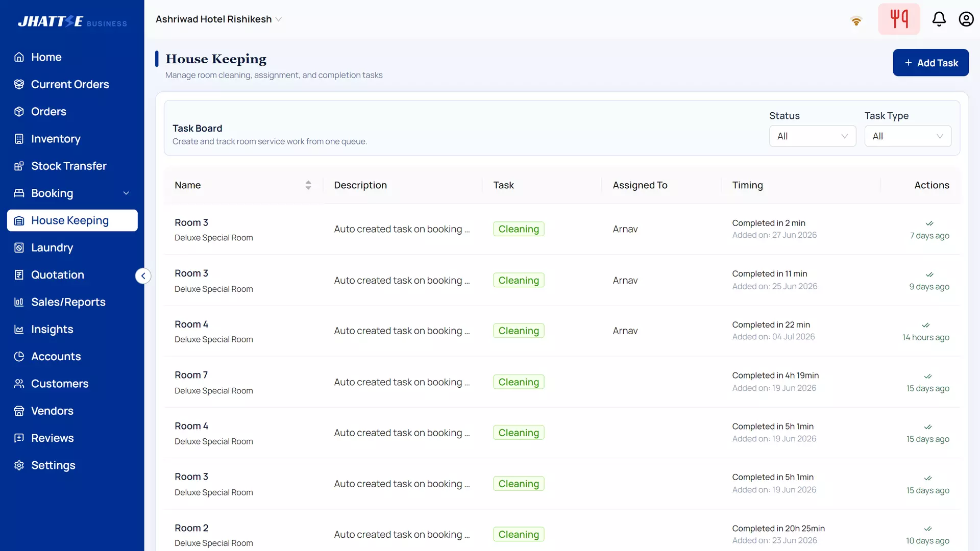Open the Ashriwad Hotel Rishikesh selector
Screen dimensions: 980x551
(x=218, y=19)
